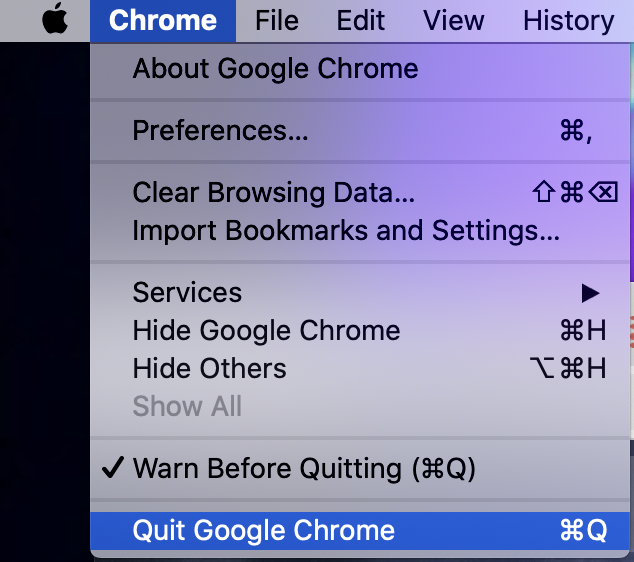
Task: Open the History menu
Action: click(x=568, y=21)
